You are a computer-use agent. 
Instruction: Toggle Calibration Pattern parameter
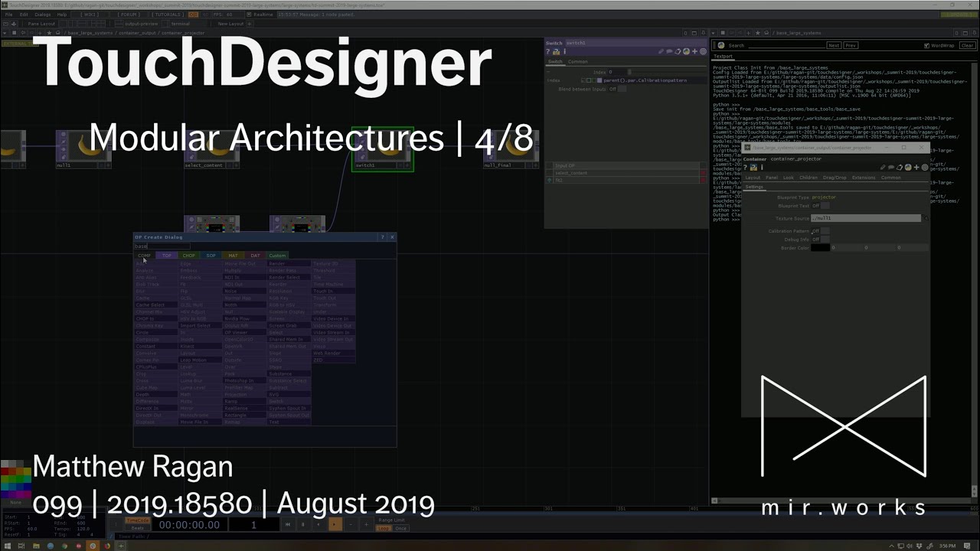click(x=825, y=231)
